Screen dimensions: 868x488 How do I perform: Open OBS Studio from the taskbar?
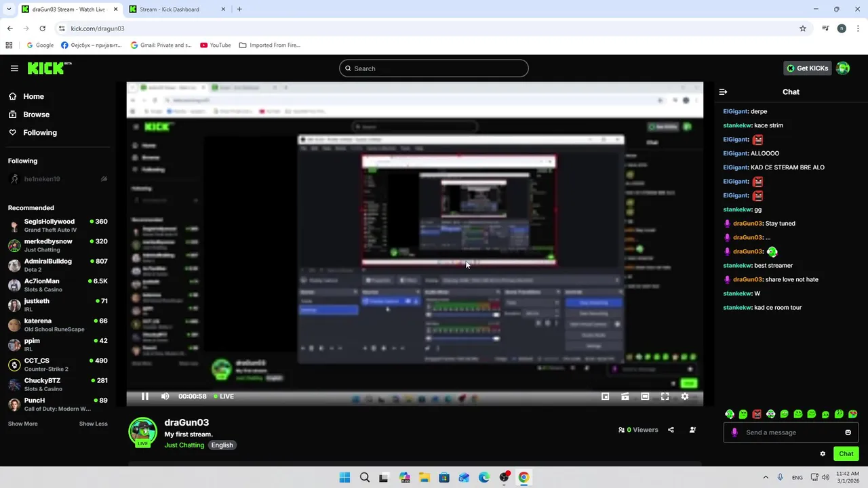[504, 477]
